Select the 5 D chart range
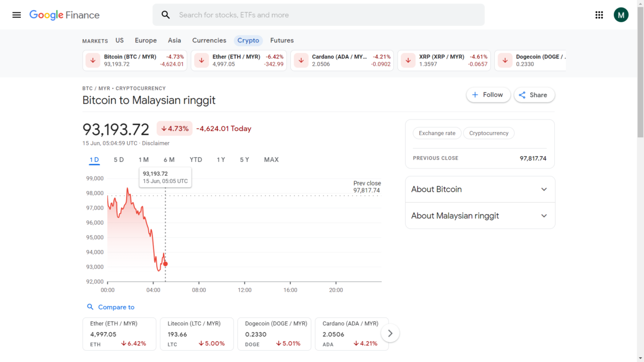644x362 pixels. [x=119, y=160]
